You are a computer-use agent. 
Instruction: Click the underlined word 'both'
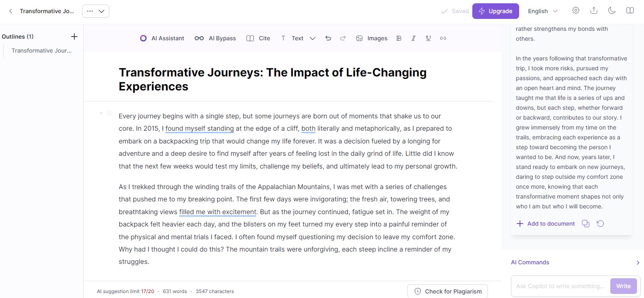[x=308, y=129]
